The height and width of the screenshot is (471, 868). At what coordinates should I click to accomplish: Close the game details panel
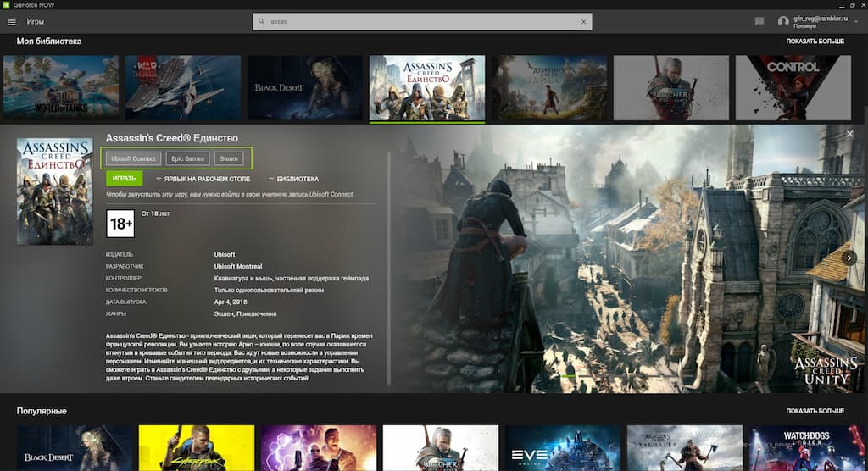click(849, 134)
